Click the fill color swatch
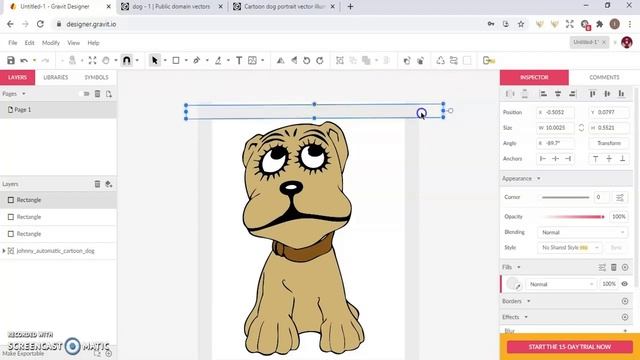Viewport: 640px width, 360px height. (x=512, y=284)
